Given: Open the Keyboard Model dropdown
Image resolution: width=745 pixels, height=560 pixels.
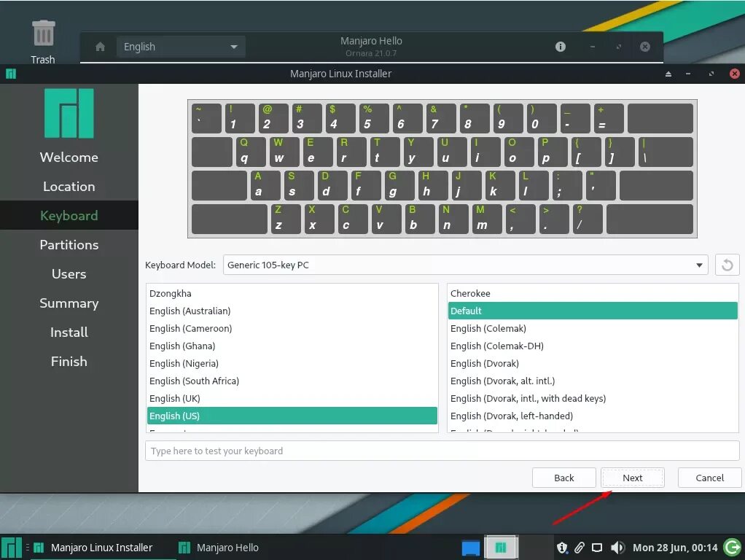Looking at the screenshot, I should [x=465, y=265].
